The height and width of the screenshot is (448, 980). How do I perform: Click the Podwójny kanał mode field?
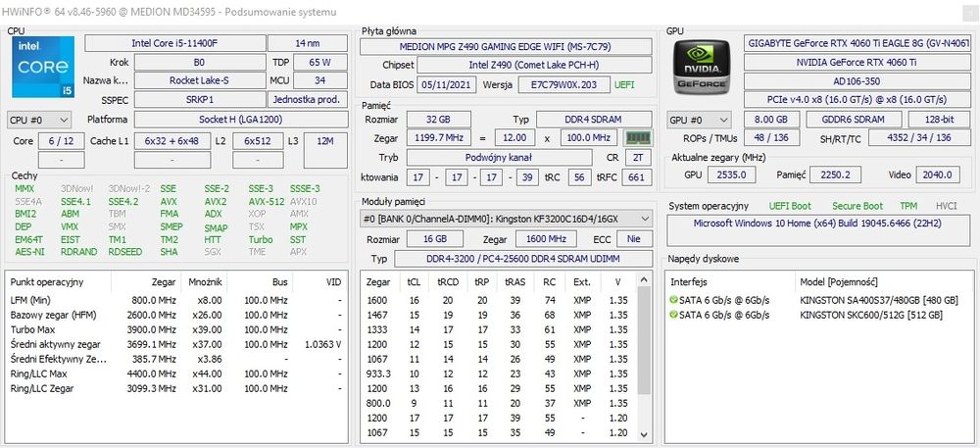pos(499,158)
